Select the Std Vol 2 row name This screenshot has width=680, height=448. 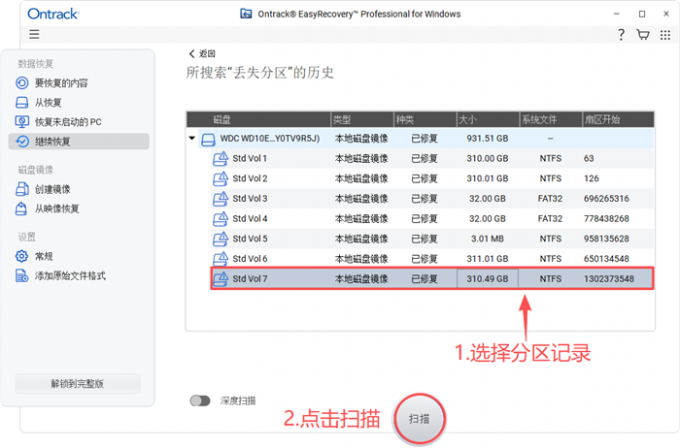click(250, 179)
